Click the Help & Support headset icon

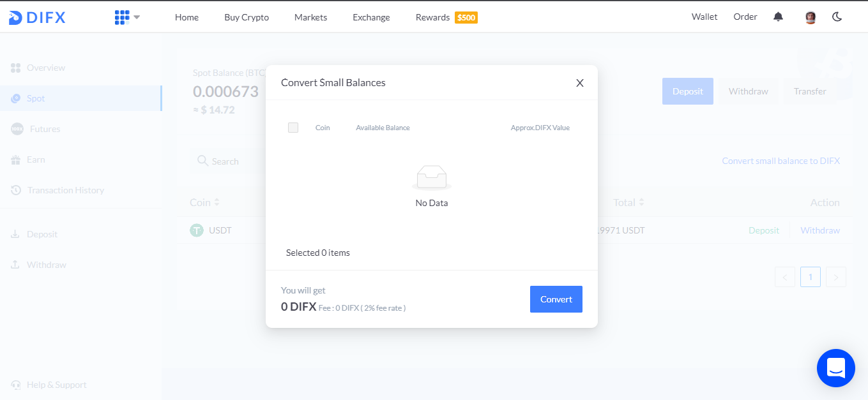(16, 385)
